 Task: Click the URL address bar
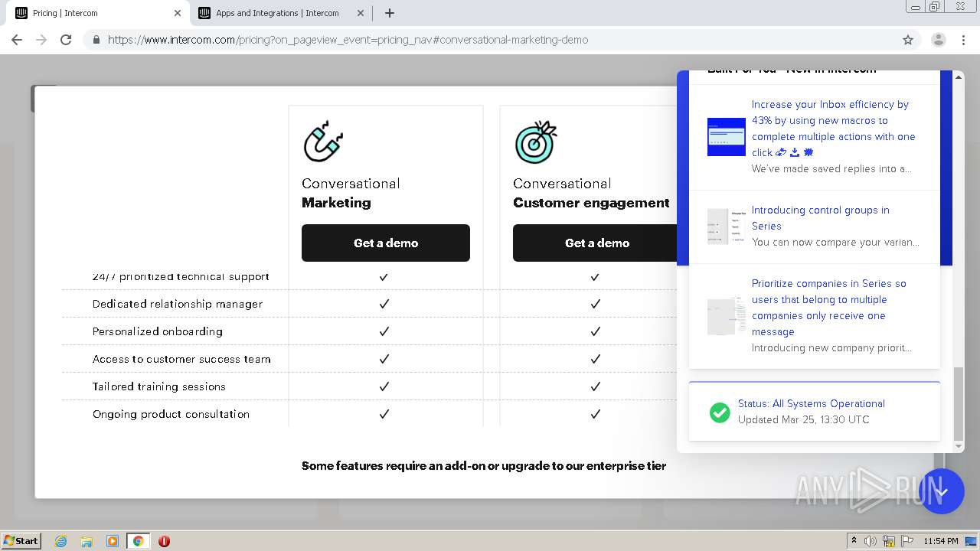click(x=490, y=40)
